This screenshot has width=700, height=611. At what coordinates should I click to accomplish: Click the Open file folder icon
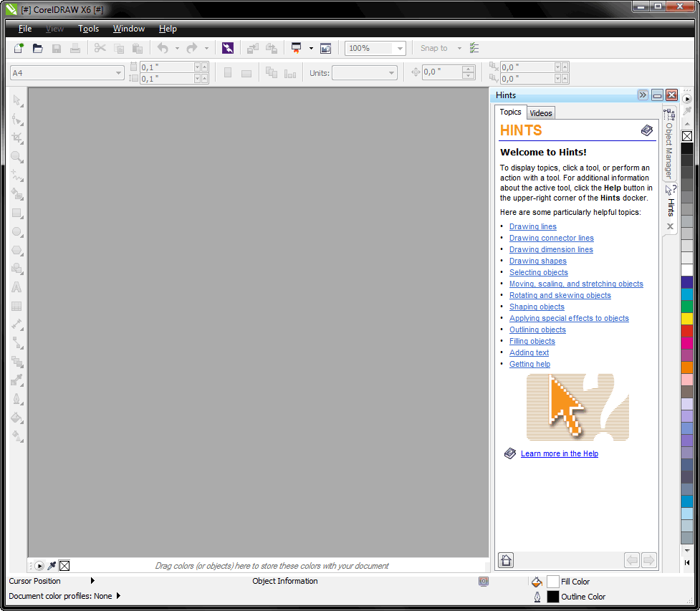[x=38, y=48]
